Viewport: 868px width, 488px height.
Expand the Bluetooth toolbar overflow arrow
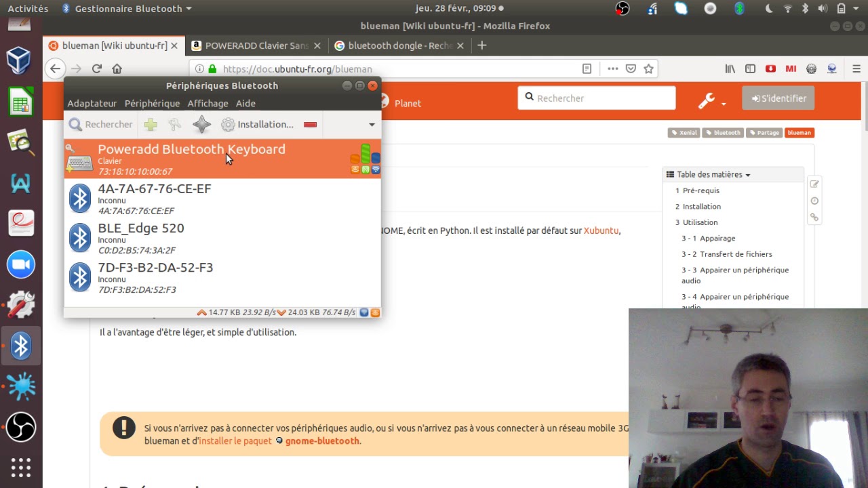(372, 125)
